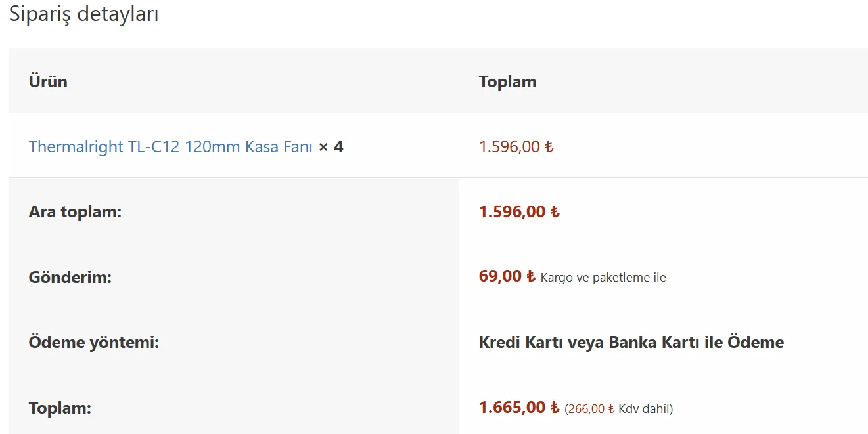The width and height of the screenshot is (868, 434).
Task: Click the lira symbol after 1.665,00
Action: (x=555, y=408)
